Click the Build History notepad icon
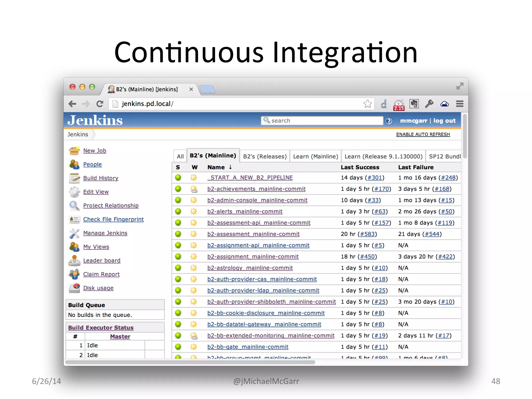532x399 pixels. (x=74, y=178)
